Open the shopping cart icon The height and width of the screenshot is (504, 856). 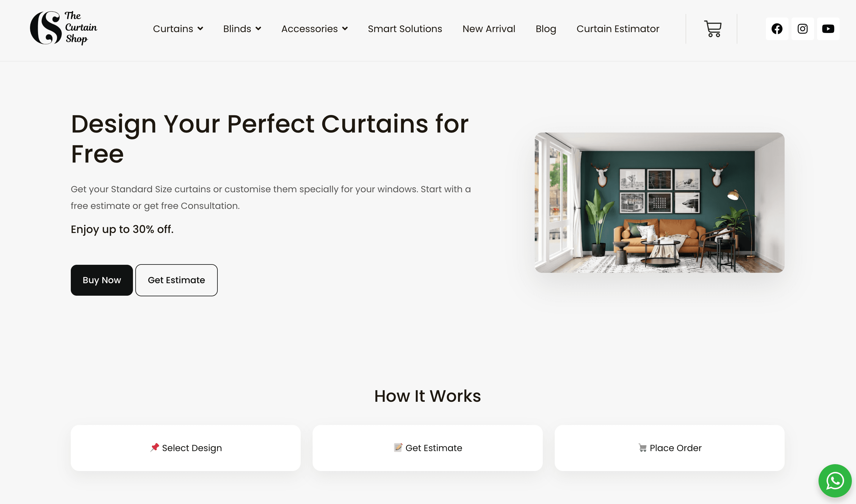click(x=713, y=29)
